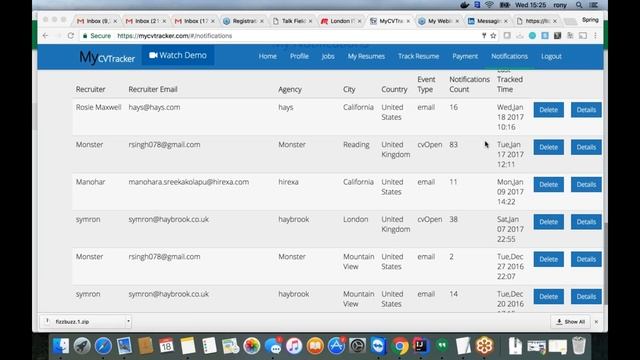This screenshot has height=360, width=640.
Task: Open Chrome three-dot menu
Action: pyautogui.click(x=596, y=36)
